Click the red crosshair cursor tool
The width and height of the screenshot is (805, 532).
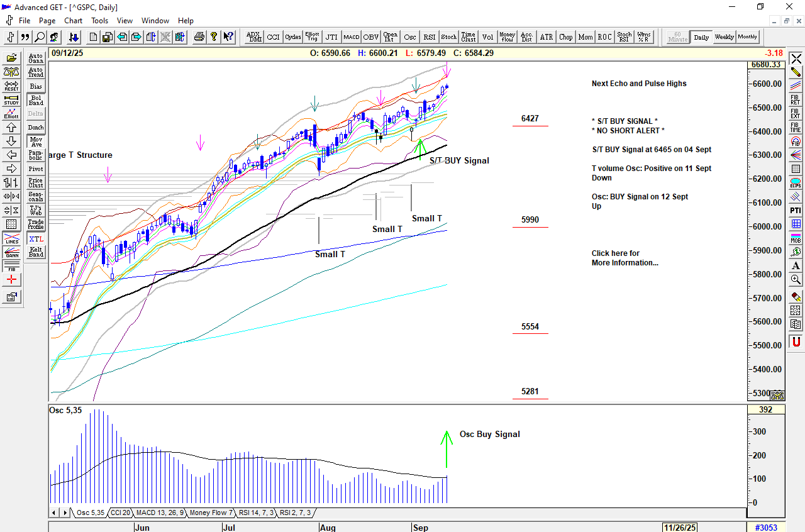point(11,280)
